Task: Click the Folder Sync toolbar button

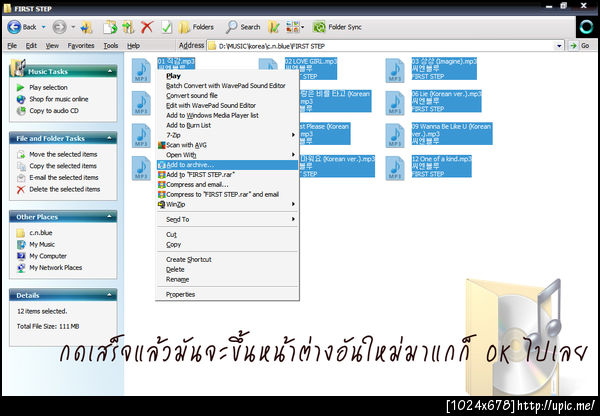Action: coord(337,27)
